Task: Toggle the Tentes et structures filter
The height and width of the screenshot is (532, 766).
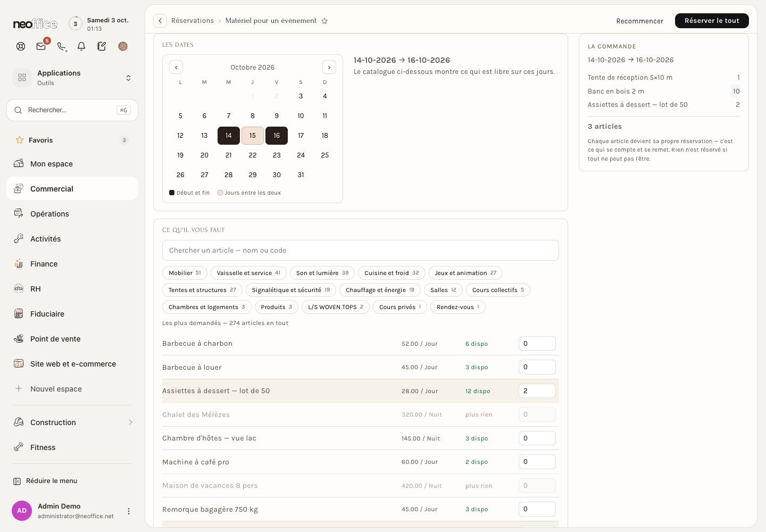Action: click(202, 290)
